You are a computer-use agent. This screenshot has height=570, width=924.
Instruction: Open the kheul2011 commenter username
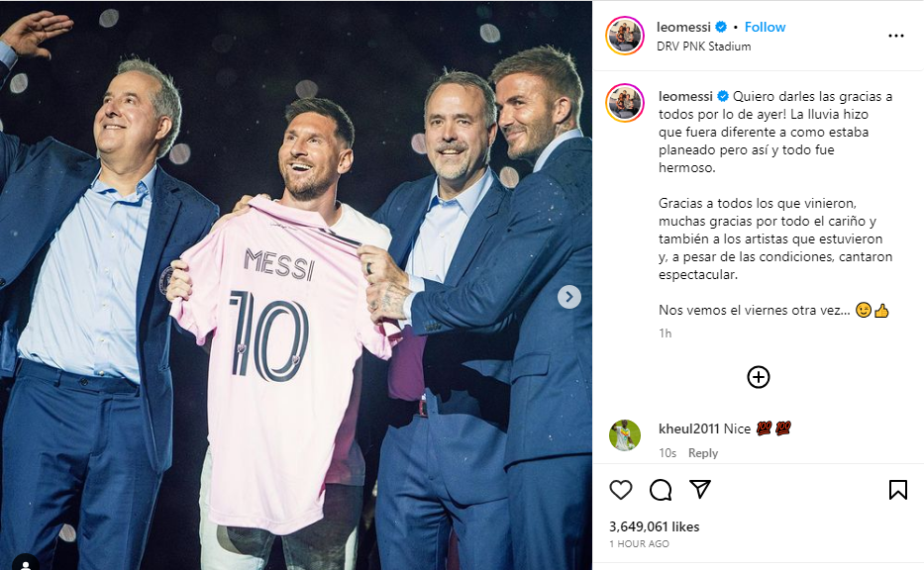[688, 428]
